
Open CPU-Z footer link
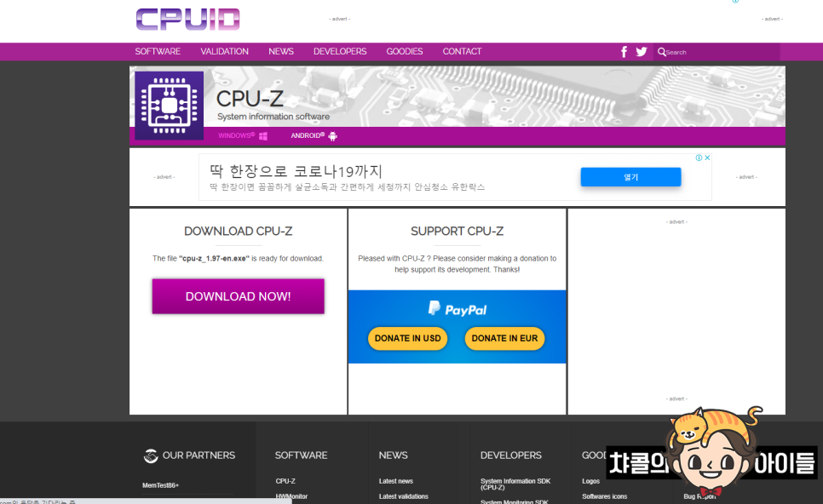point(285,481)
